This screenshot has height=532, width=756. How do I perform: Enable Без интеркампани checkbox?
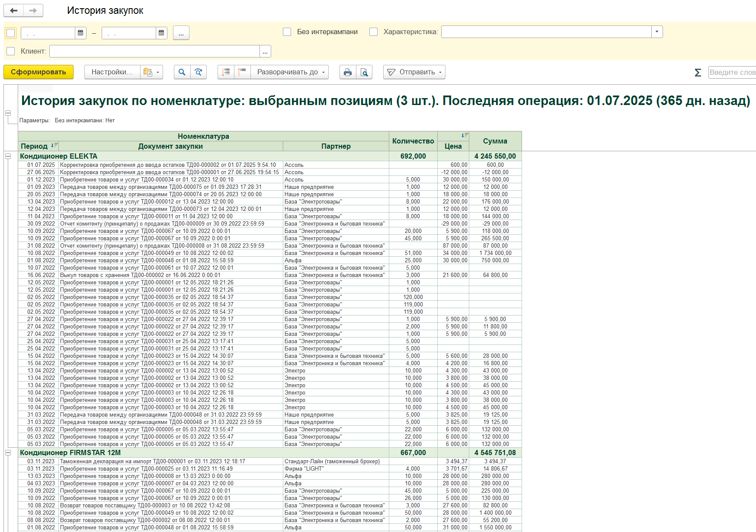pyautogui.click(x=287, y=32)
